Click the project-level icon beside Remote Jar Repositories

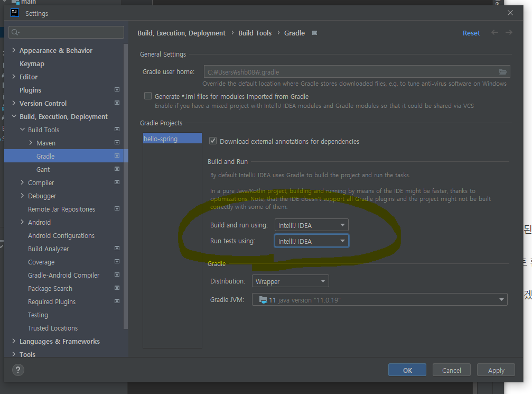[117, 209]
